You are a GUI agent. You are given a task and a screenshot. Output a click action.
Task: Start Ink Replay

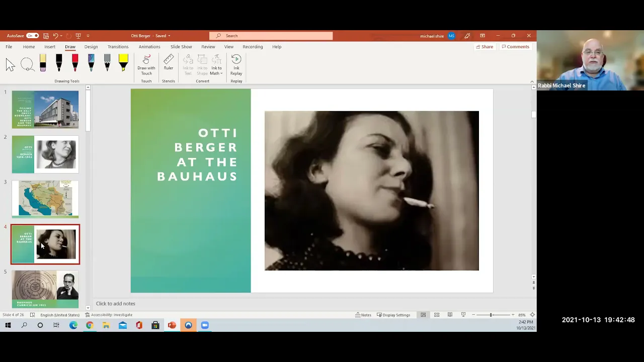click(236, 65)
